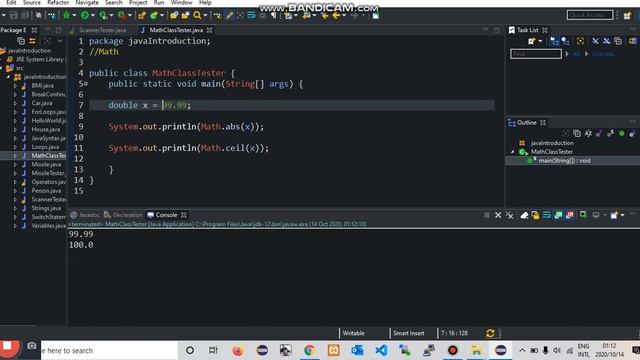Create a new task in Task List
640x360 pixels.
[531, 41]
